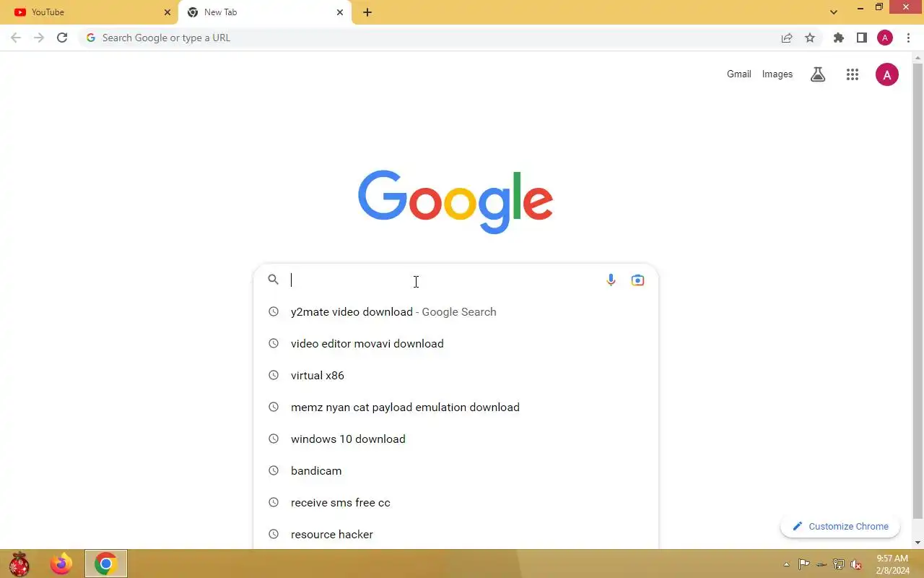Select suggestion virtual x86
The height and width of the screenshot is (578, 924).
tap(456, 376)
